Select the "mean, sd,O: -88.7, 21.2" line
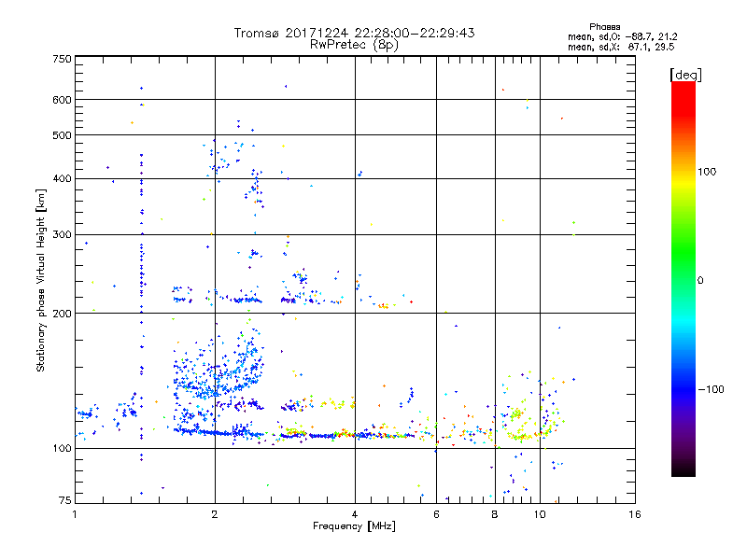The height and width of the screenshot is (560, 747). tap(622, 36)
